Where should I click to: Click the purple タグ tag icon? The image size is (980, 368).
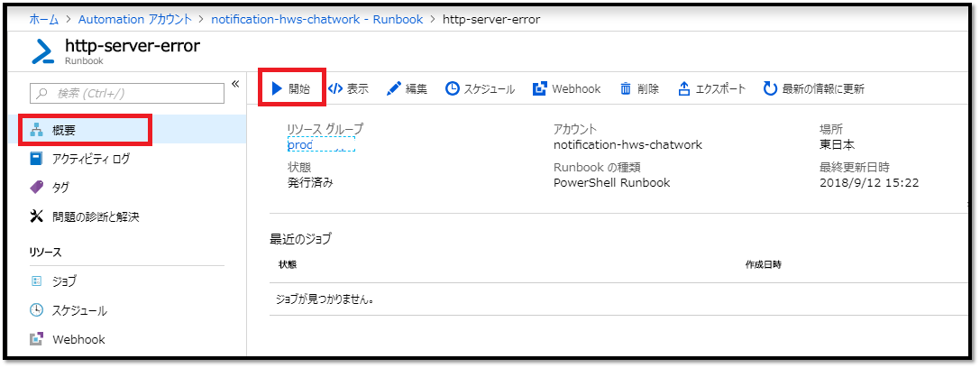[36, 188]
